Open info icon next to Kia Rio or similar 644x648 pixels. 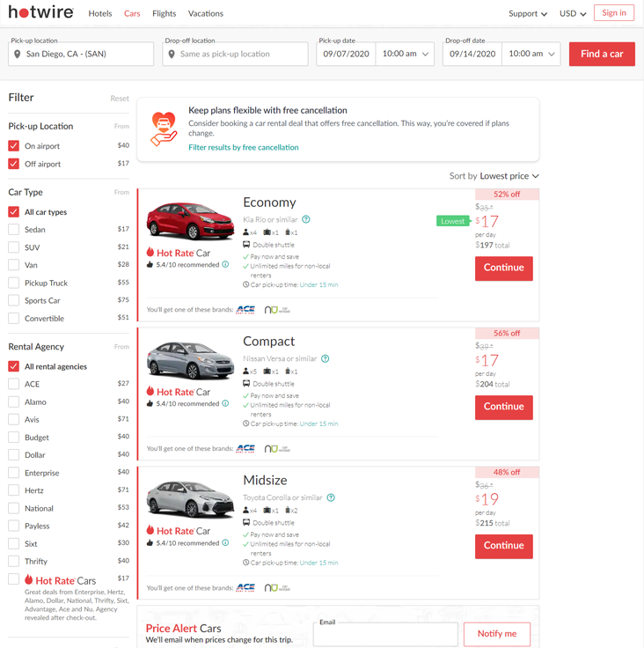coord(305,219)
